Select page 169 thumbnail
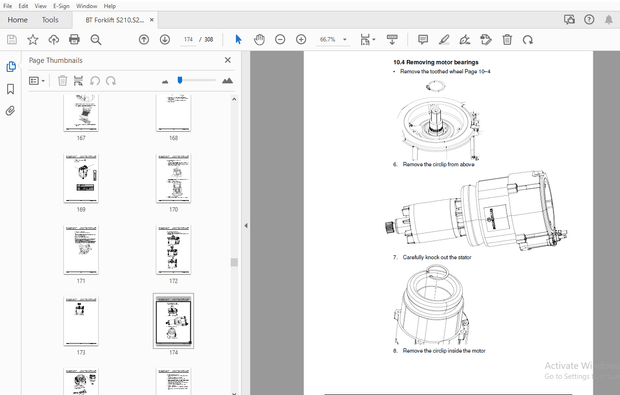620x395 pixels. coord(81,178)
